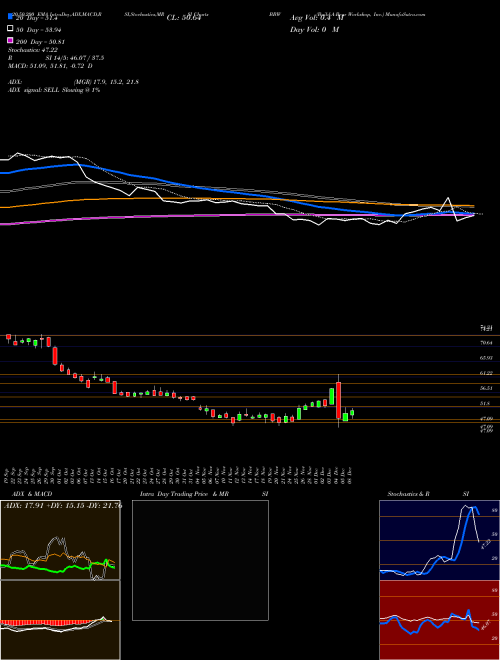Image resolution: width=500 pixels, height=660 pixels.
Task: Click the Stochastics blue-background chart panel
Action: [439, 540]
